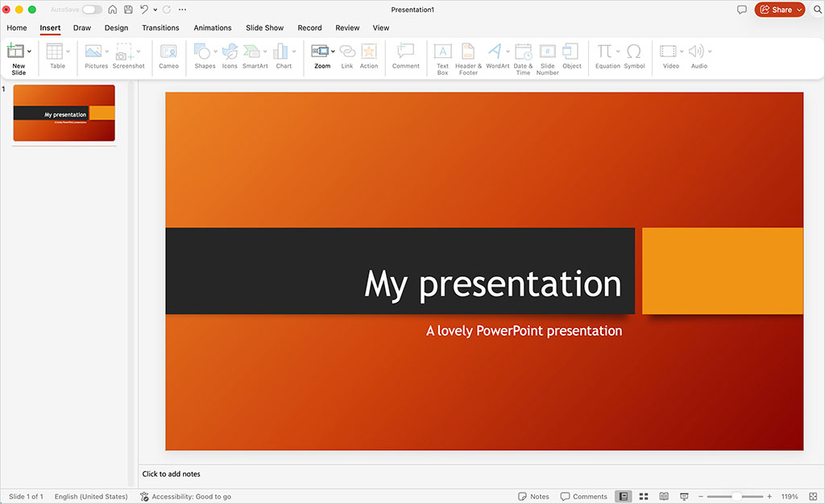Open the Transitions tab
The image size is (825, 504).
tap(160, 28)
